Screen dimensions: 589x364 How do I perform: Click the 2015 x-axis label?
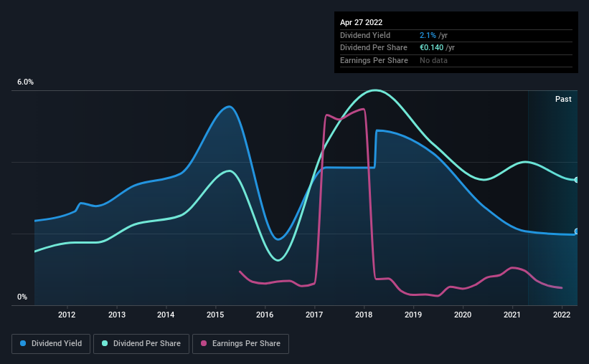(215, 315)
